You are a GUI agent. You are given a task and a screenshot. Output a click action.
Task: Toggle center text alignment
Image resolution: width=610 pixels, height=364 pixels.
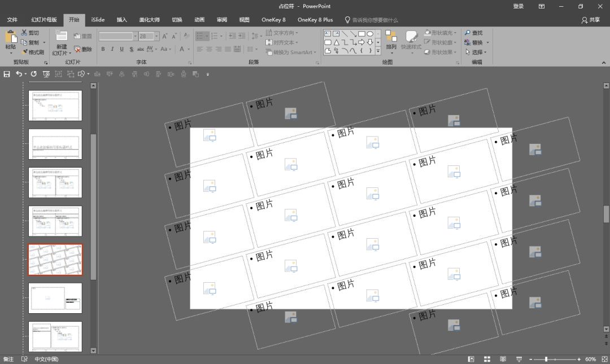pos(209,49)
